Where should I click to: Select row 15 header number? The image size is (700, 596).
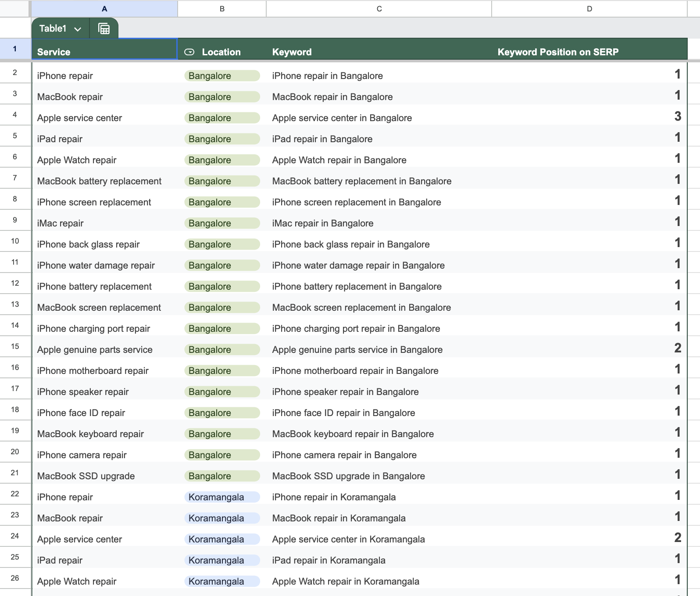(x=15, y=346)
